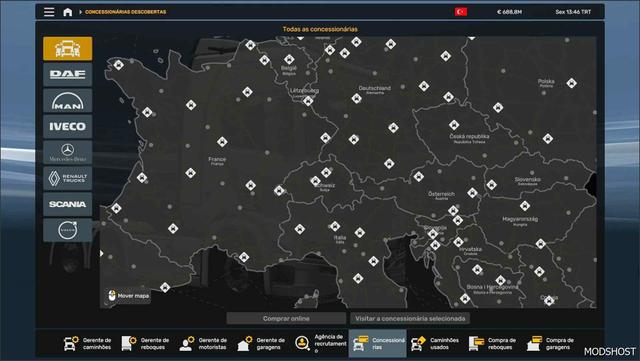Image resolution: width=640 pixels, height=361 pixels.
Task: Click the Comprar online button
Action: 286,319
